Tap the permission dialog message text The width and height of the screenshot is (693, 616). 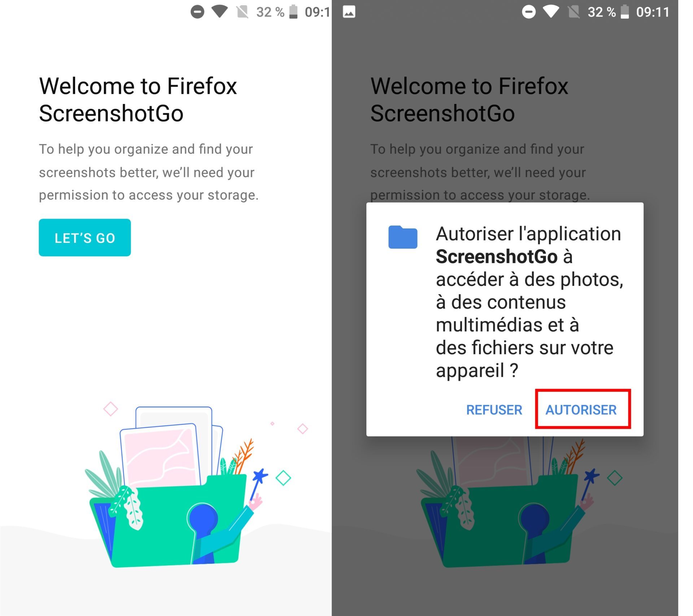click(x=529, y=302)
